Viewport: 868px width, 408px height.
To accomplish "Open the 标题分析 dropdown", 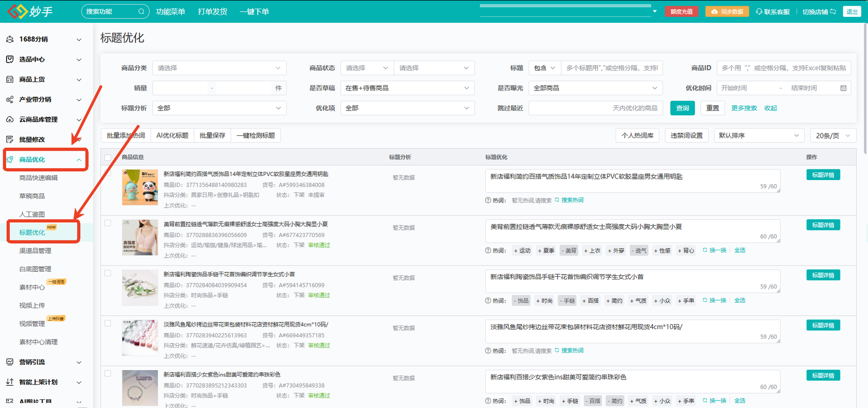I will pos(219,108).
